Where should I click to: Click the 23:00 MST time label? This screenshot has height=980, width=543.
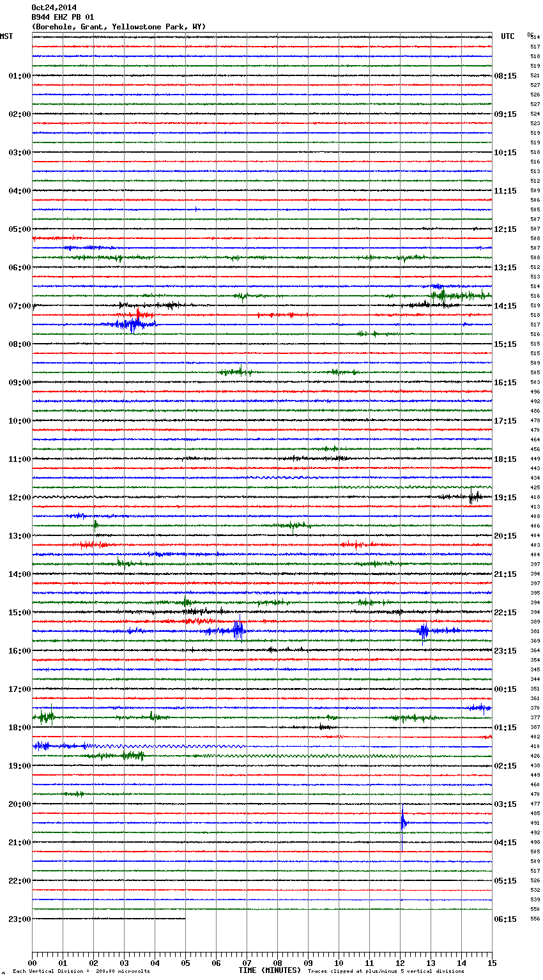click(19, 919)
